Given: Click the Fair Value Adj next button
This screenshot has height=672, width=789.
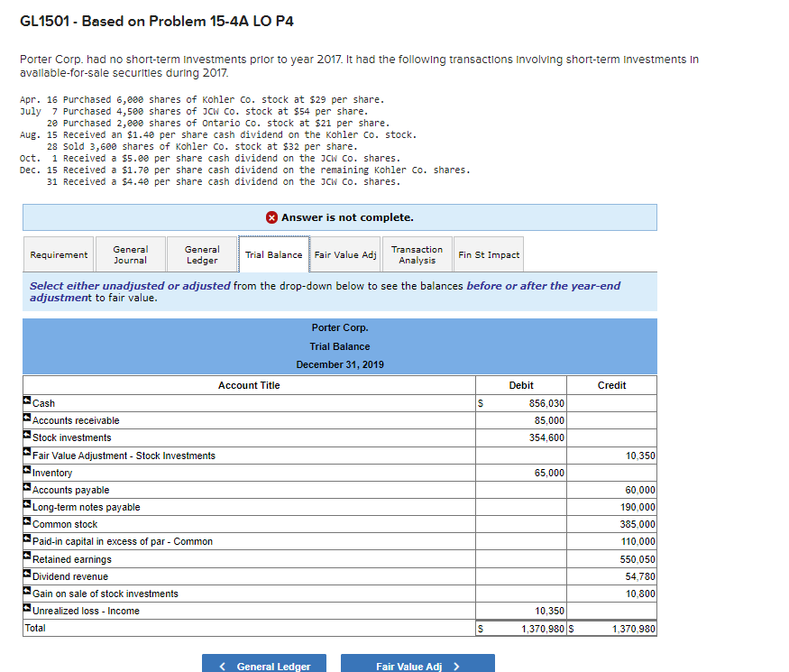Looking at the screenshot, I should pyautogui.click(x=417, y=664).
